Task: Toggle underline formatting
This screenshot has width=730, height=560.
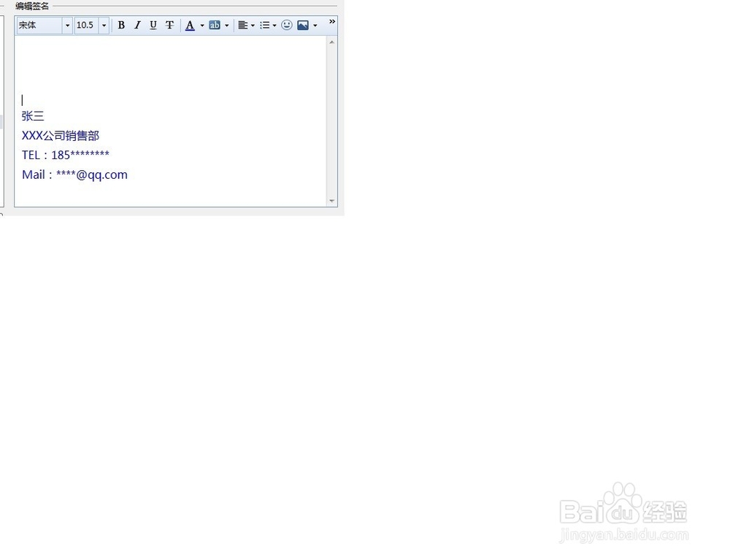Action: pyautogui.click(x=153, y=25)
